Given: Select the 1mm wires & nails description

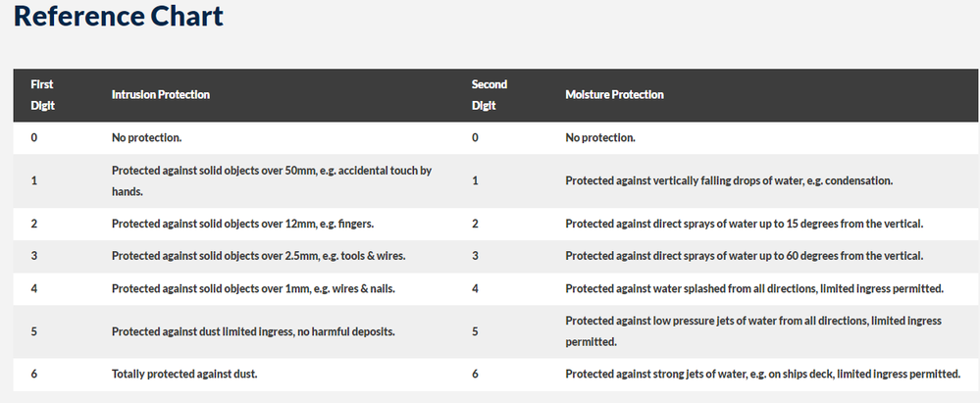Looking at the screenshot, I should click(x=254, y=288).
